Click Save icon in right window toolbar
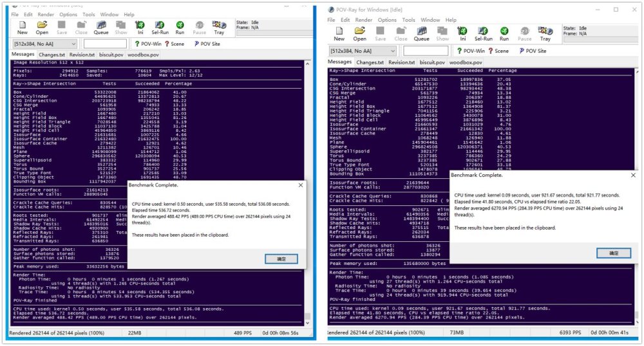The width and height of the screenshot is (644, 346). [381, 34]
